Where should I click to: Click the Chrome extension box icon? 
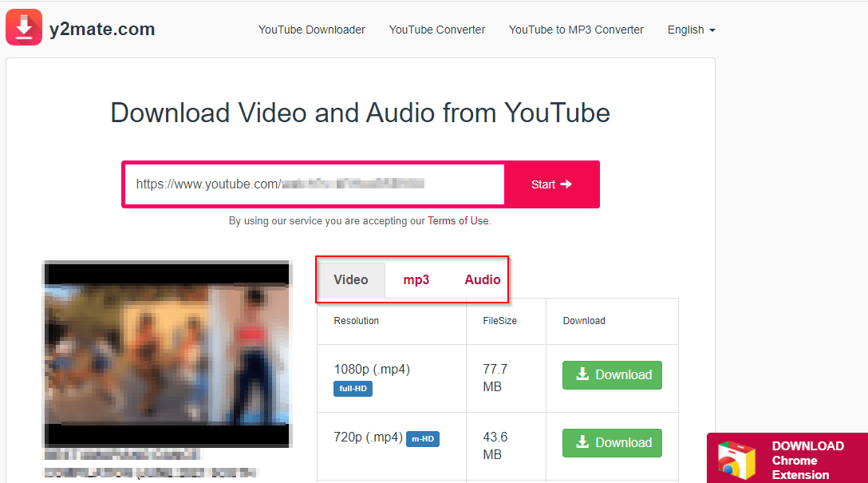(737, 460)
